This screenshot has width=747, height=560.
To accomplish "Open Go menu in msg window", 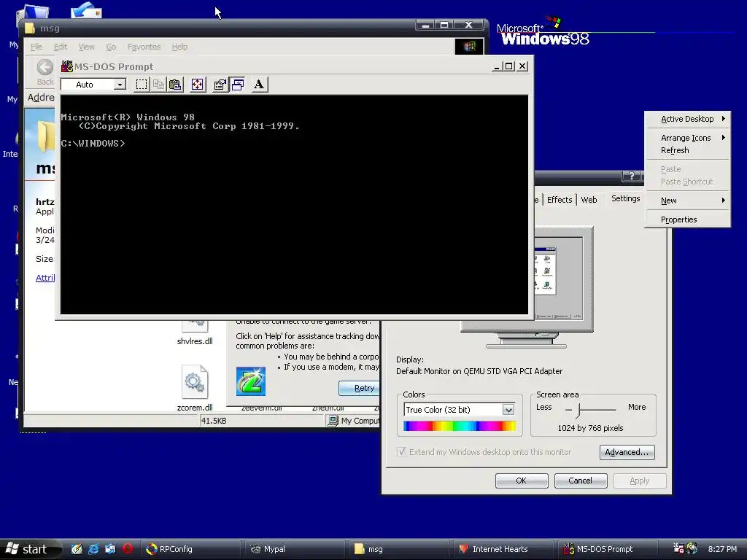I will (x=111, y=47).
